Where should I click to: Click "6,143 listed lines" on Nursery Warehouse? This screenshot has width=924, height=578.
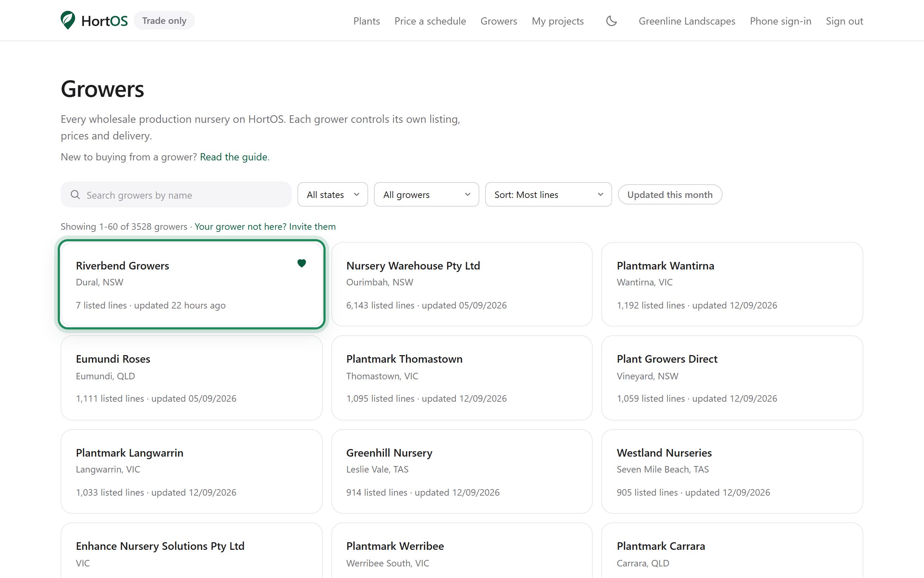click(x=380, y=306)
